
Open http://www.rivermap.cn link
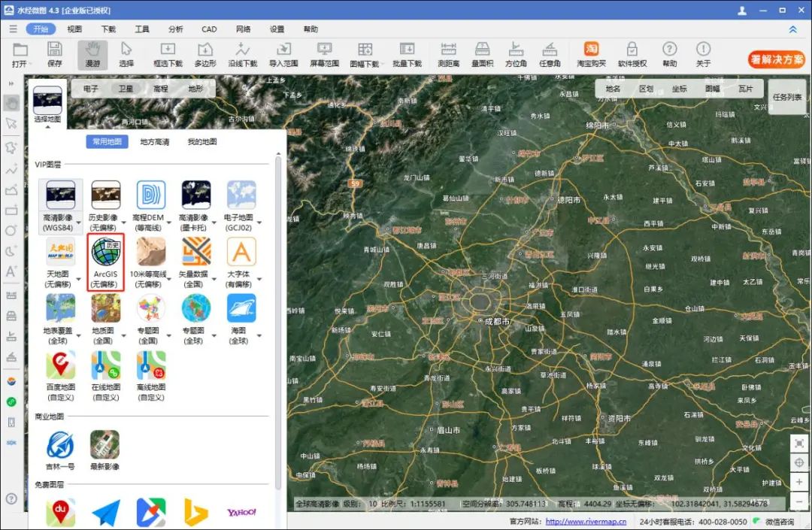(x=586, y=522)
